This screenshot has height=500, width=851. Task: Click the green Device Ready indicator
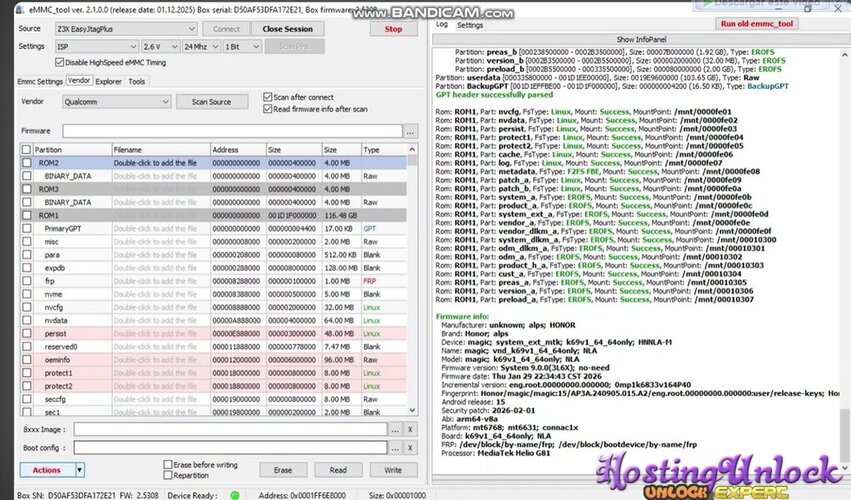(x=235, y=493)
